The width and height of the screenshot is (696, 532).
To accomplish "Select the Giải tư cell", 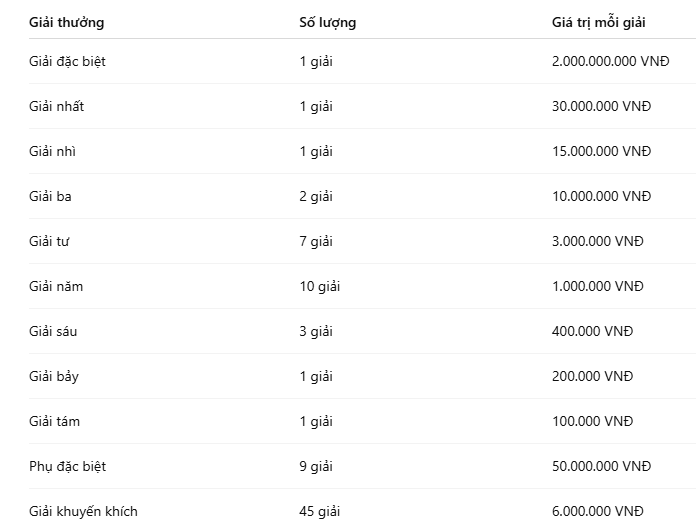I will pos(49,241).
